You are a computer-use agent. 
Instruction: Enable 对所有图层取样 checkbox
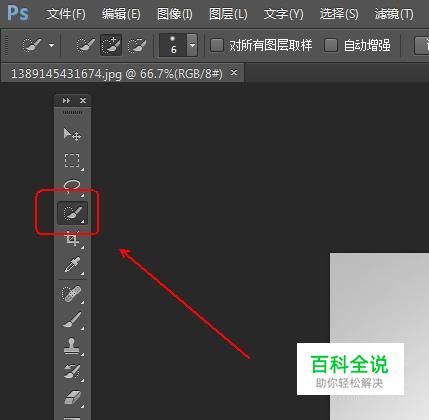pyautogui.click(x=217, y=45)
